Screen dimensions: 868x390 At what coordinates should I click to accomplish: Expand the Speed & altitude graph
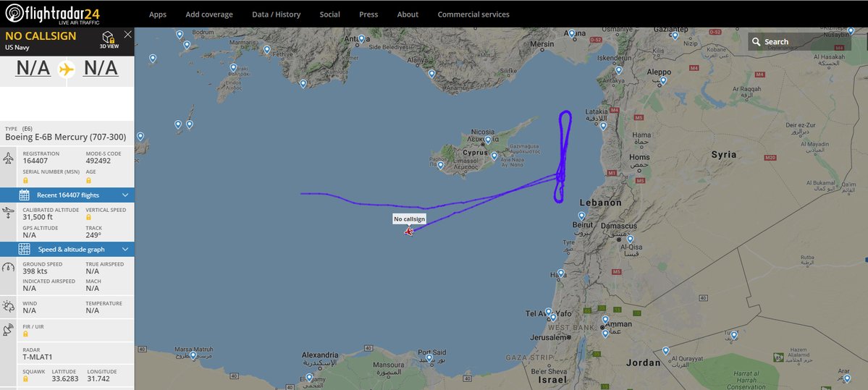pyautogui.click(x=67, y=249)
